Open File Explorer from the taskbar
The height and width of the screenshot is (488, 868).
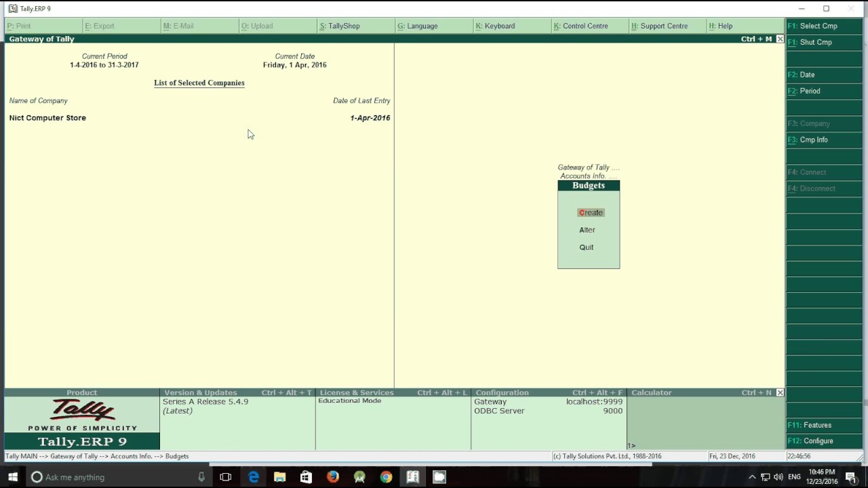click(280, 477)
